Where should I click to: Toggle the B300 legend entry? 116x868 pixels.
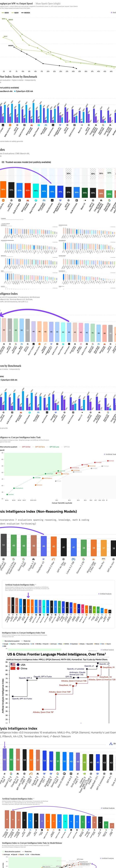[x=5, y=12]
